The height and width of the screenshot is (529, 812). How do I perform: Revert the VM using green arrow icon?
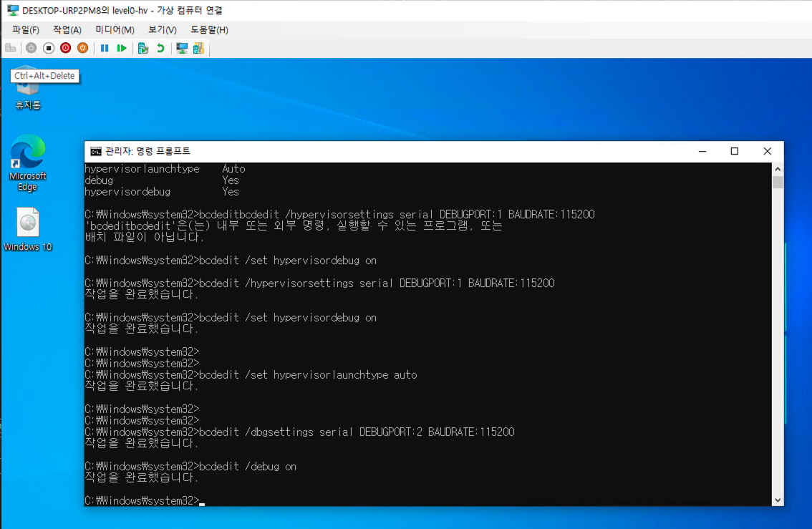coord(159,48)
